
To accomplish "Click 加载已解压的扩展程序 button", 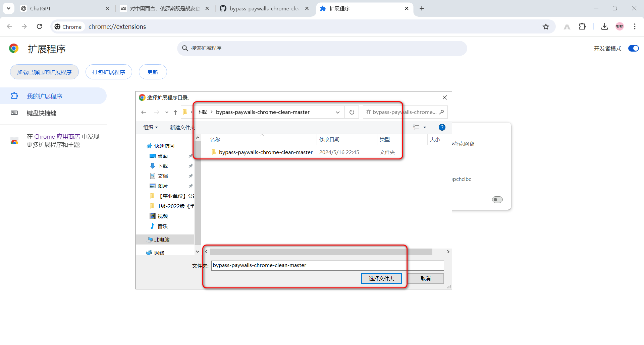I will 44,72.
